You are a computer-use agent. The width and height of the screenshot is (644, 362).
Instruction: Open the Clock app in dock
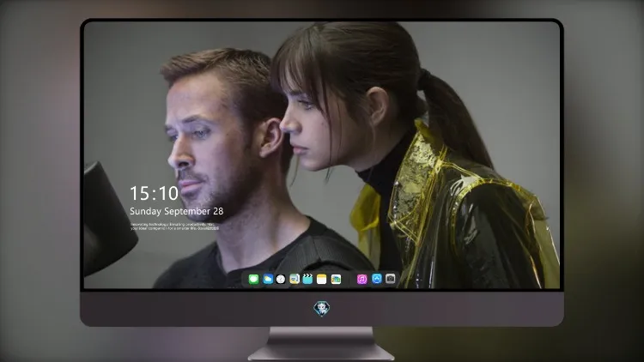[281, 280]
